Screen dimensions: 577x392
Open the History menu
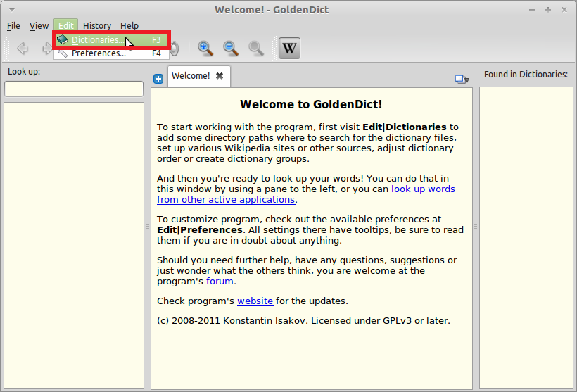(97, 26)
